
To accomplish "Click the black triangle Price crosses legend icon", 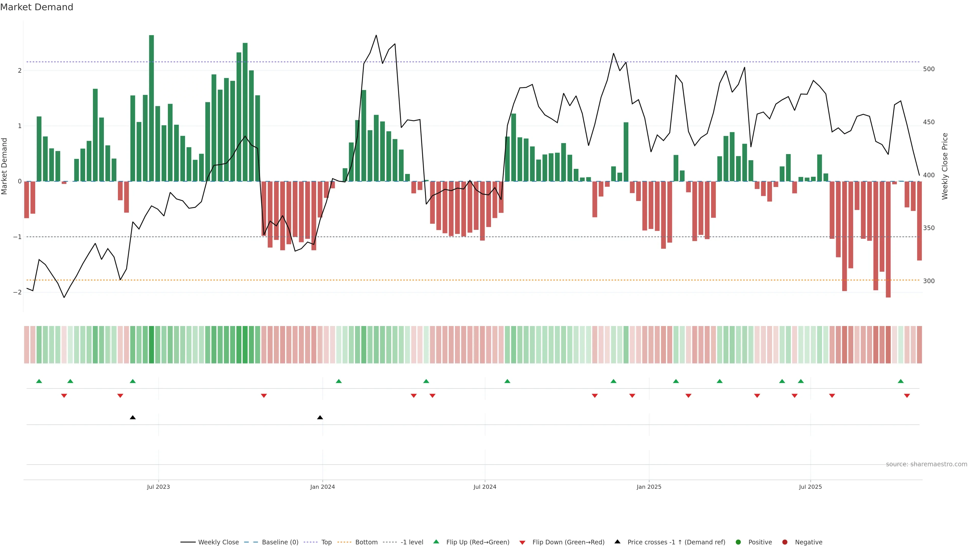I will coord(617,542).
